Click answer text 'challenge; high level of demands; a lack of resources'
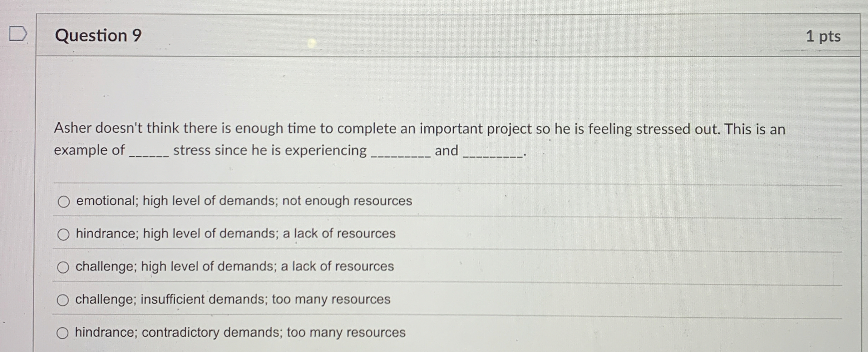This screenshot has height=352, width=868. (235, 267)
